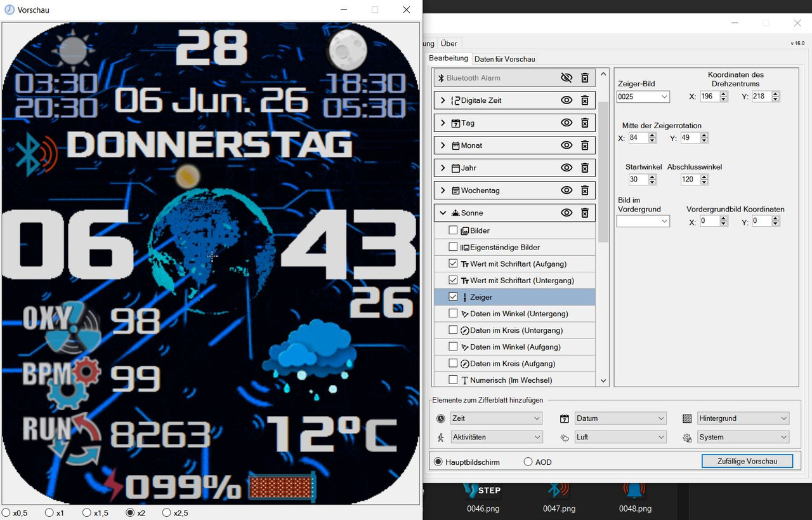
Task: Enable the Bilder checkbox under Sonne
Action: (x=453, y=230)
